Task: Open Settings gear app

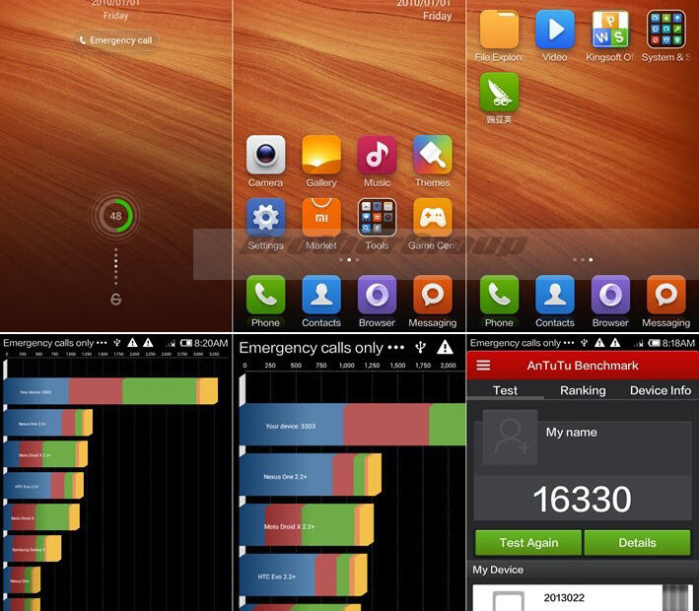Action: [265, 218]
